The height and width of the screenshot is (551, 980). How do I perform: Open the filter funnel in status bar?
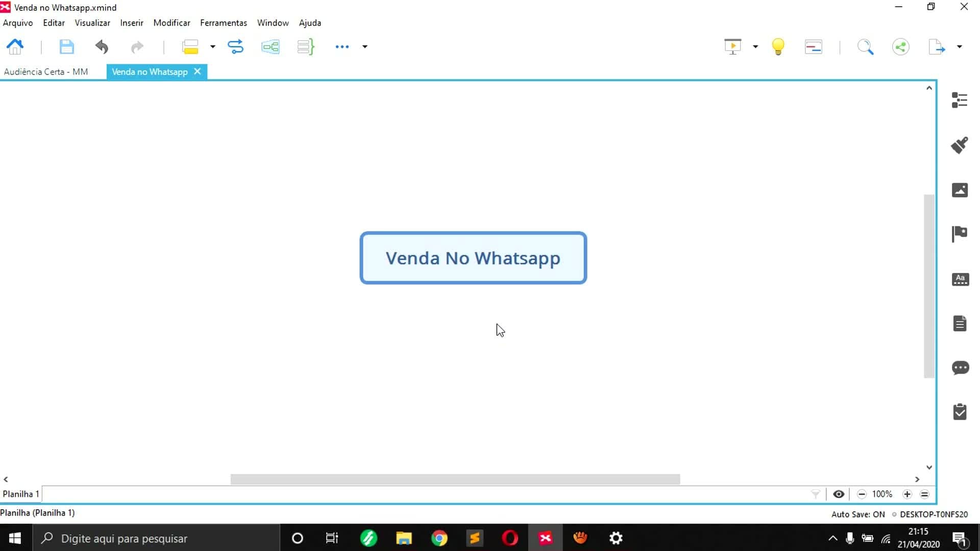815,494
